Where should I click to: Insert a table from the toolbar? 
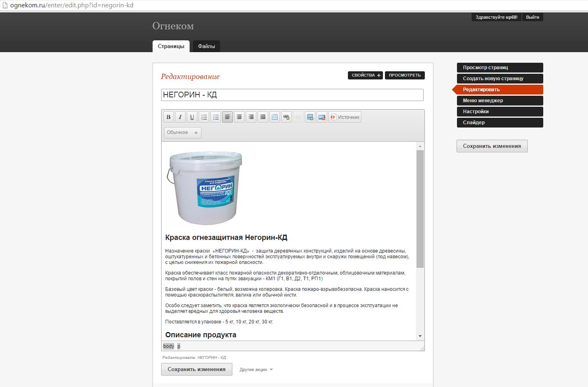pyautogui.click(x=275, y=117)
